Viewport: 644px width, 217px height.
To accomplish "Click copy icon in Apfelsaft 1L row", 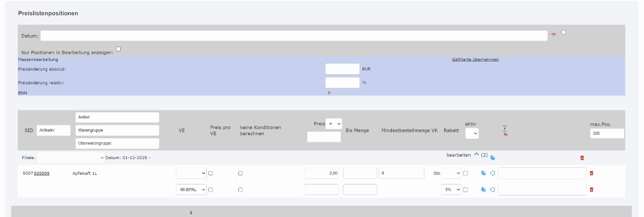I will tap(483, 173).
